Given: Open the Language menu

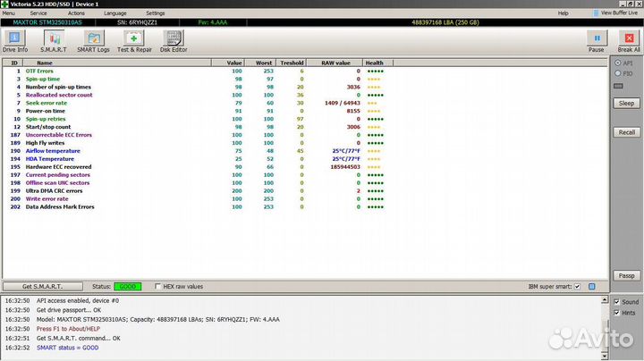Looking at the screenshot, I should 114,13.
